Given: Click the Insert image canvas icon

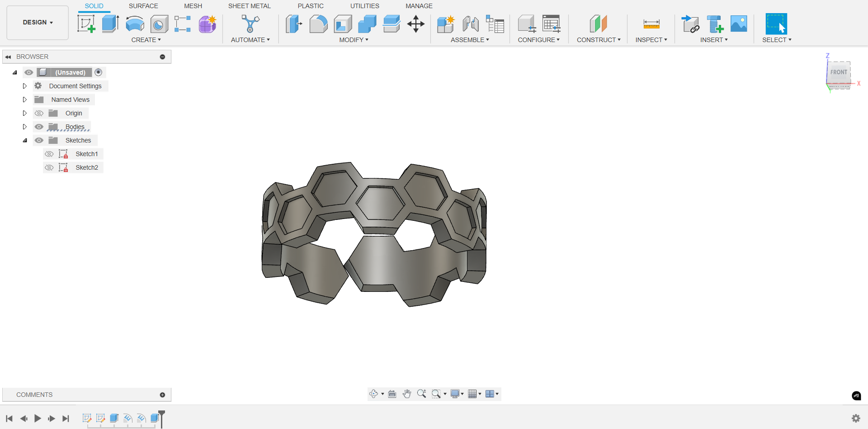Looking at the screenshot, I should (739, 24).
